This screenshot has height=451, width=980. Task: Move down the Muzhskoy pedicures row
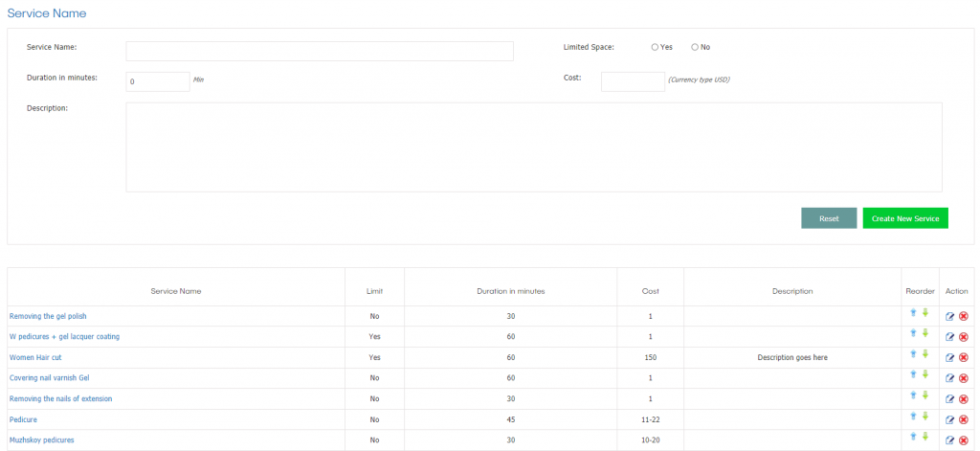[x=925, y=437]
